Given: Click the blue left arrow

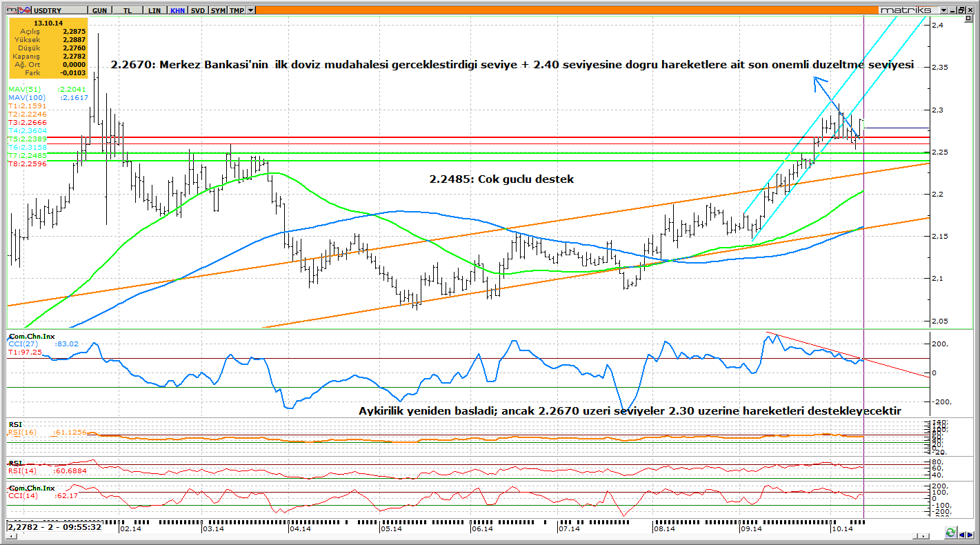Looking at the screenshot, I should (x=962, y=535).
